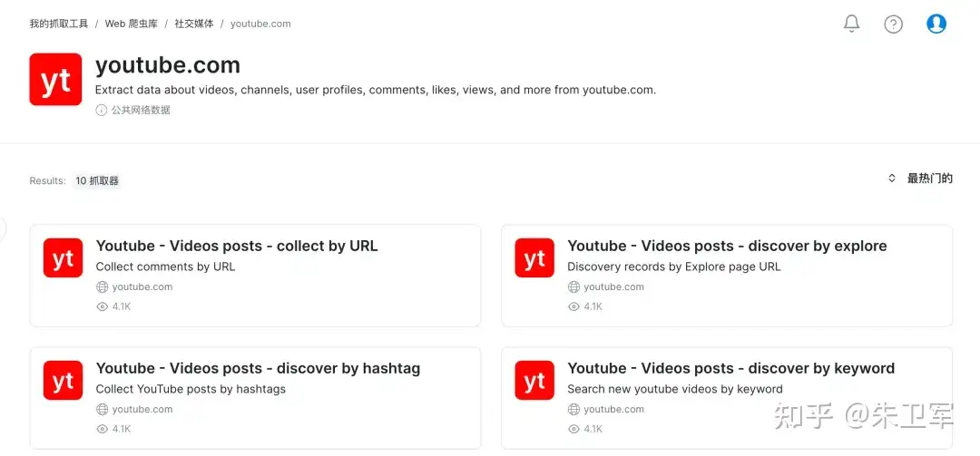Click views eye icon in discover by keyword card
Screen dimensions: 980x456
click(x=573, y=429)
